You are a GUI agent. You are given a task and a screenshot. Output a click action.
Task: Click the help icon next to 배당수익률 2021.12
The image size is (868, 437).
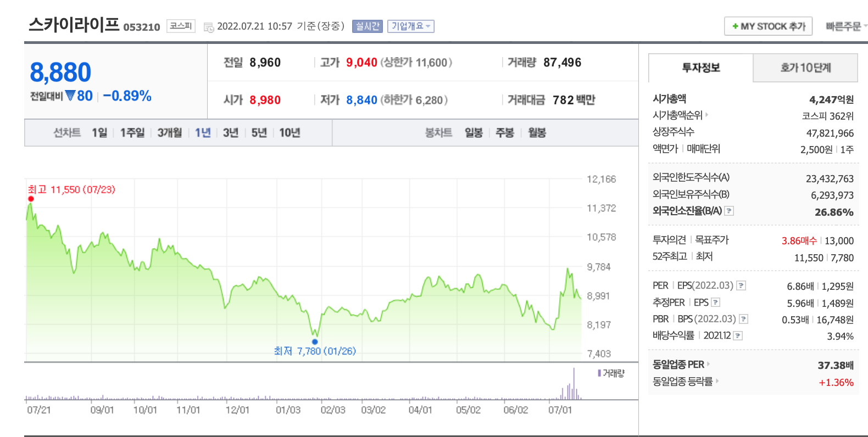738,335
